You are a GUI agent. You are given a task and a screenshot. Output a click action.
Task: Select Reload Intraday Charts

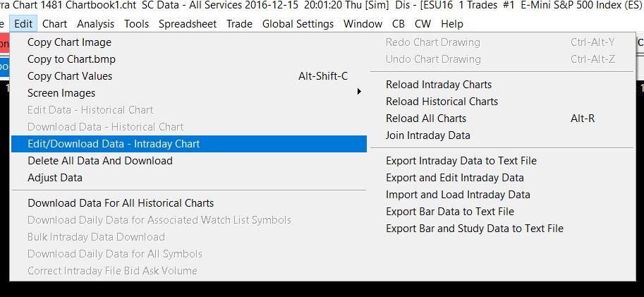[x=439, y=85]
